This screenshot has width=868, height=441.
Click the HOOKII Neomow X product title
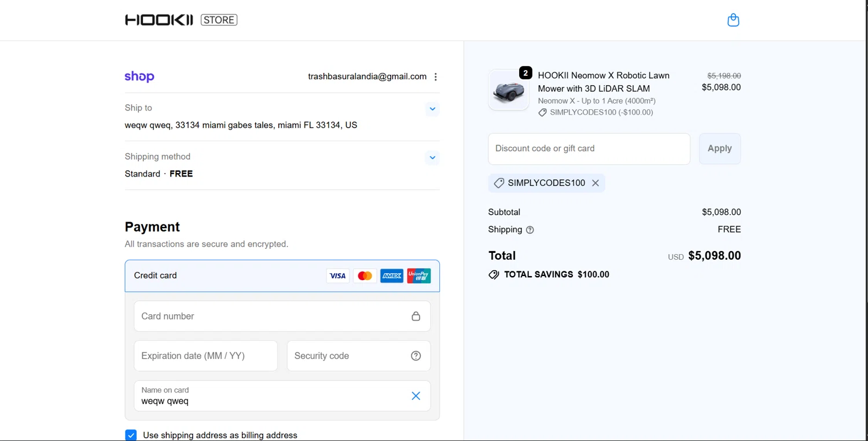pos(604,82)
